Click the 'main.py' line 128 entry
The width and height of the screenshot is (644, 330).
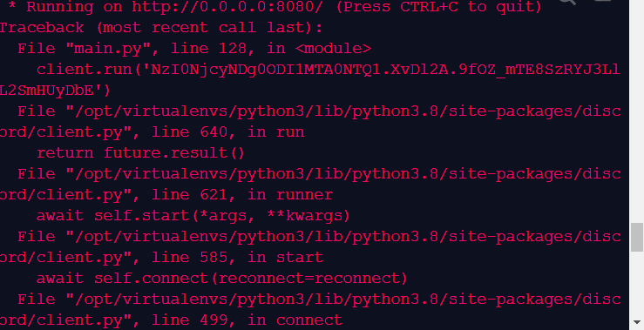(x=194, y=49)
